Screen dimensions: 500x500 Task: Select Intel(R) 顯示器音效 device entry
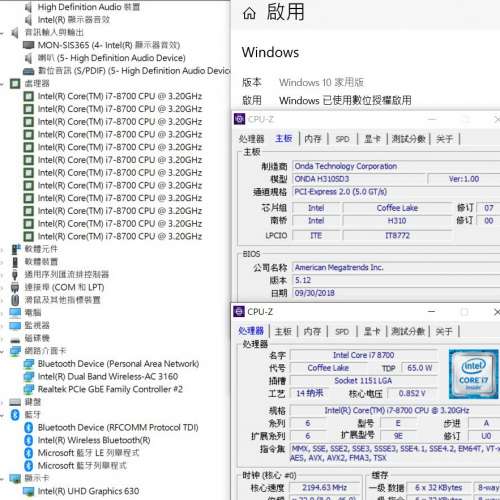click(74, 20)
